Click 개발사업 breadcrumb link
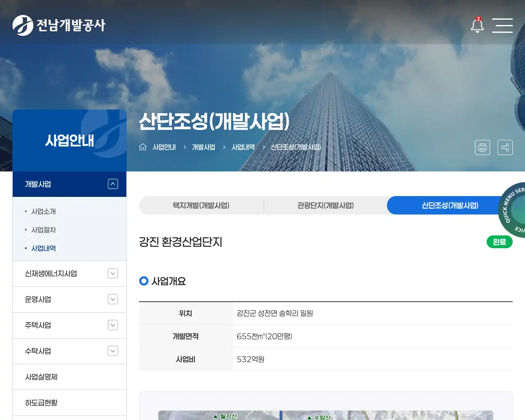525x420 pixels. [203, 147]
